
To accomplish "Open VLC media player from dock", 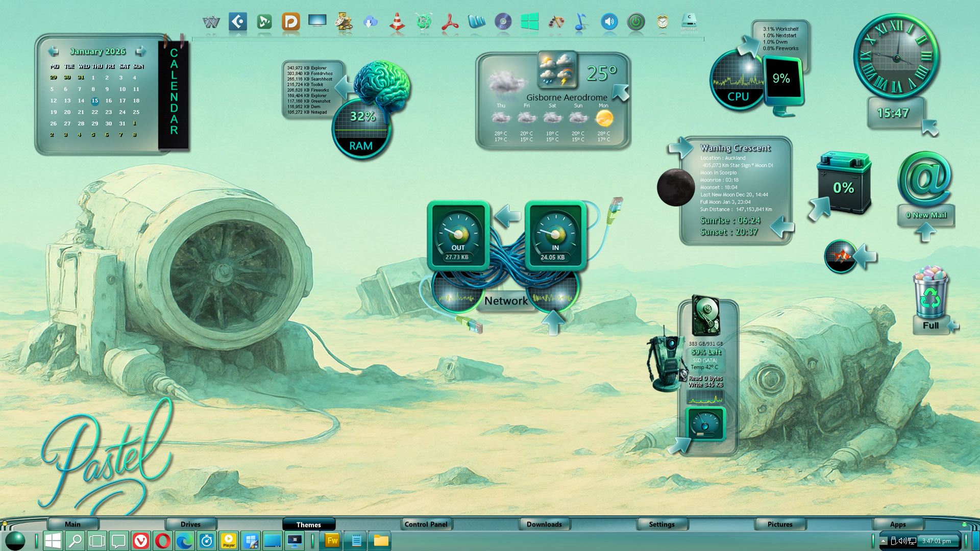I will point(397,22).
